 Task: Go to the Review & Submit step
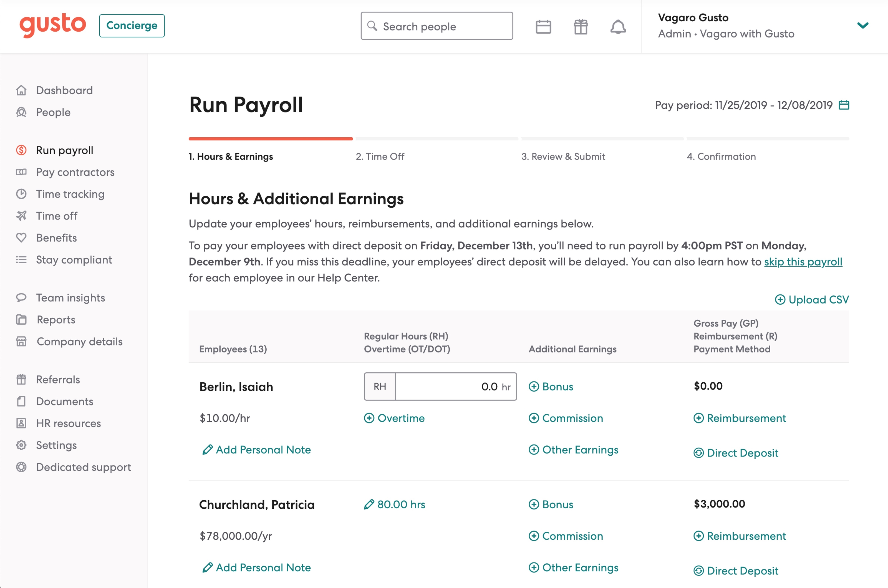click(x=563, y=157)
